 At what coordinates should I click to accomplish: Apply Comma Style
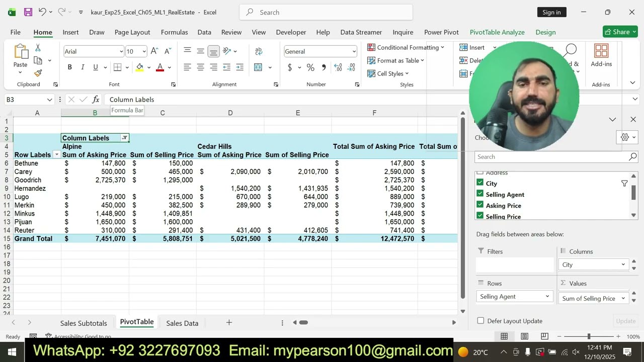(x=324, y=67)
